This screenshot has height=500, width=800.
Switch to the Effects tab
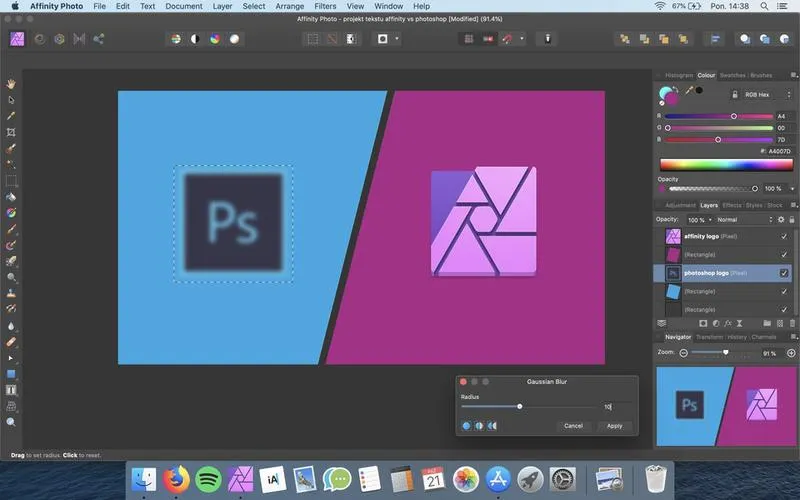tap(732, 205)
